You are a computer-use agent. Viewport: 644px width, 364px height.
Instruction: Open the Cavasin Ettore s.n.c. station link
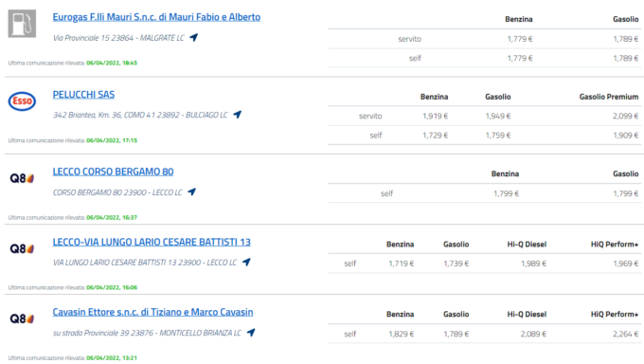(x=152, y=312)
